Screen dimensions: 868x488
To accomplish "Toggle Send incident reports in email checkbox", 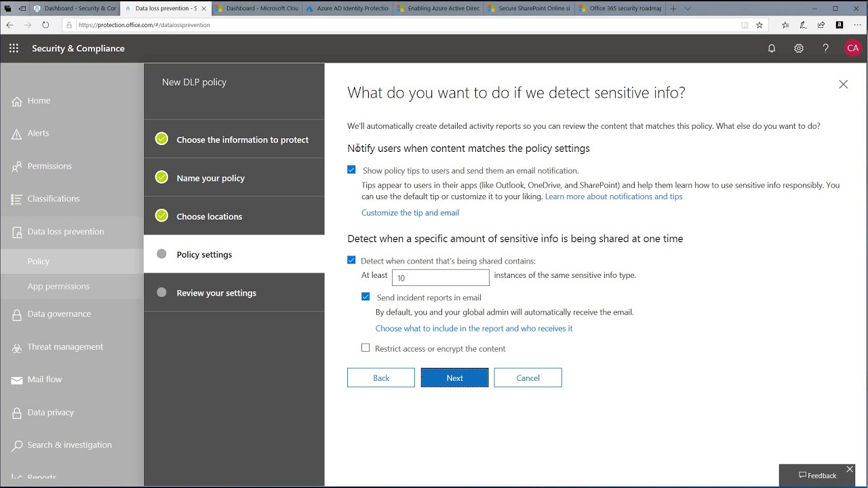I will coord(366,297).
